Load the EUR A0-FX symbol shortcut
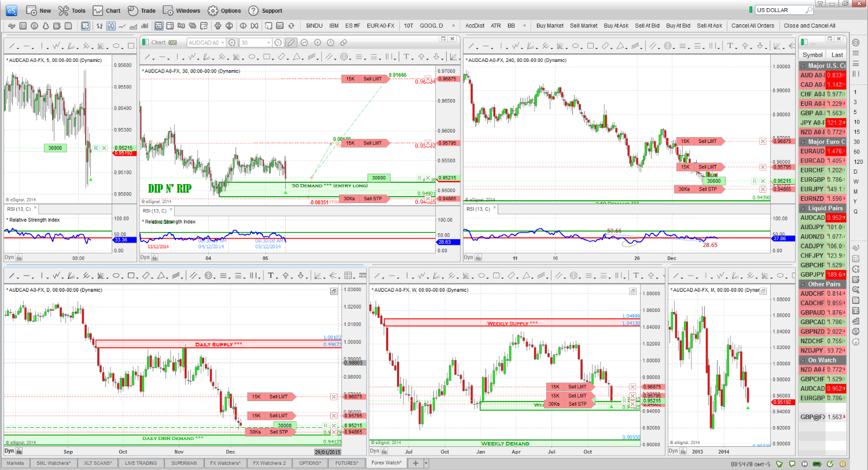Viewport: 868px width, 470px height. point(380,25)
